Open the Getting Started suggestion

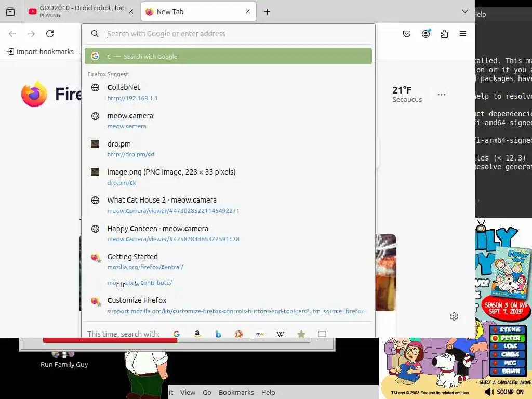tap(228, 262)
